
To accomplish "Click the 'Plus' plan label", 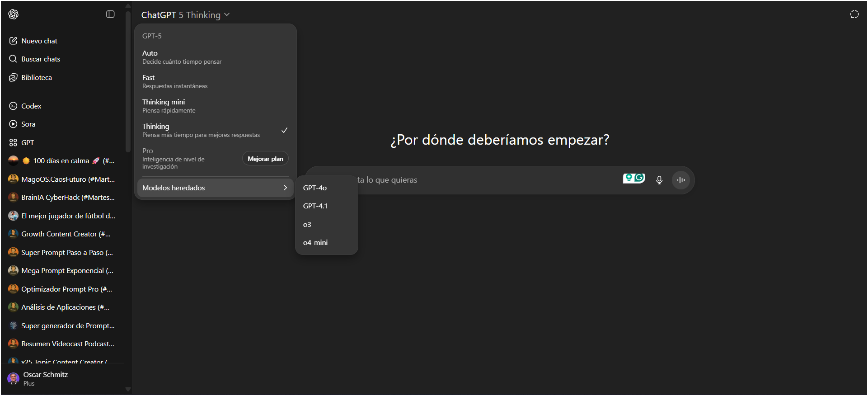I will click(29, 383).
